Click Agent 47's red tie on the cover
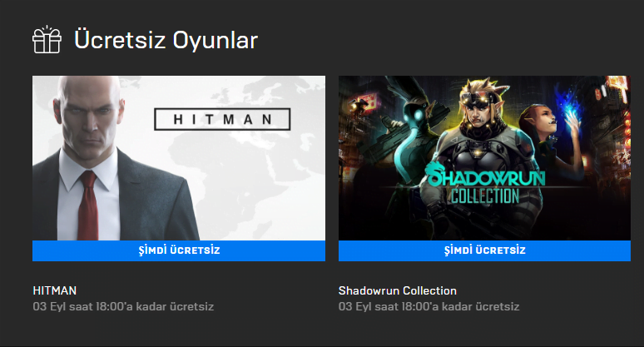644x347 pixels. 88,206
